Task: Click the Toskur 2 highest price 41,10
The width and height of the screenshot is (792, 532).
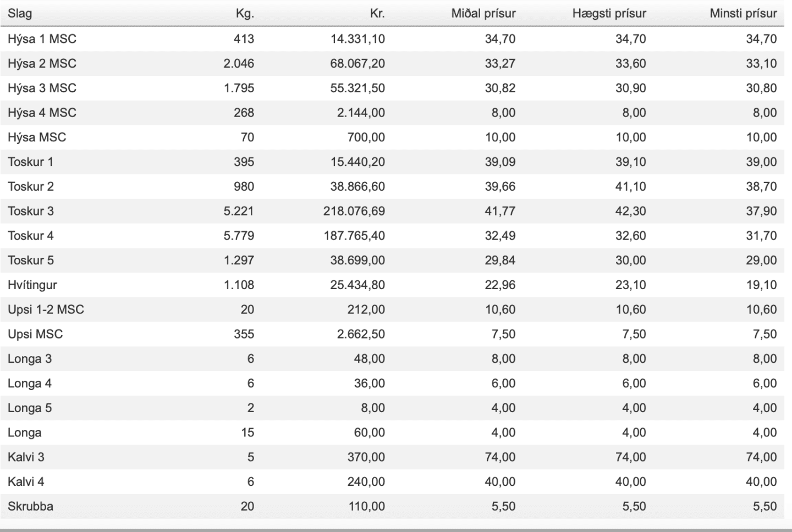Action: point(630,186)
